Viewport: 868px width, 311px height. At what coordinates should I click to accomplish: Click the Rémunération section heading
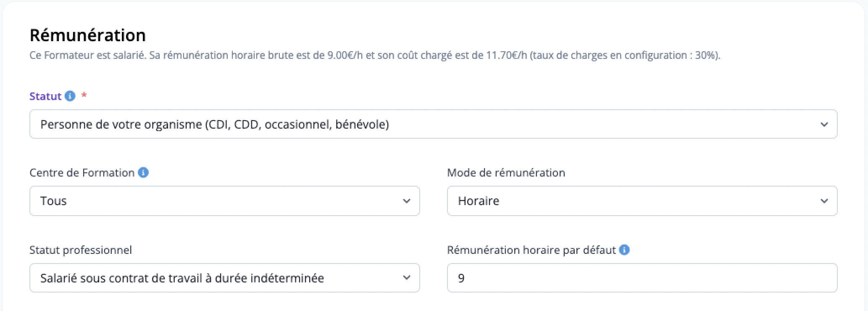click(x=88, y=35)
